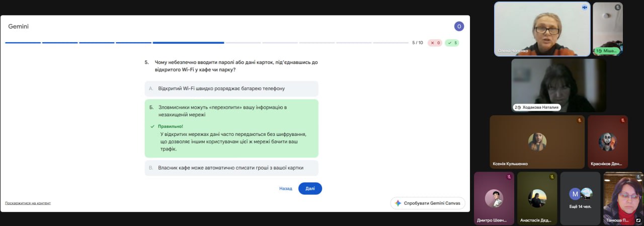The image size is (644, 226).
Task: Click the "Назад" back button
Action: pyautogui.click(x=285, y=188)
